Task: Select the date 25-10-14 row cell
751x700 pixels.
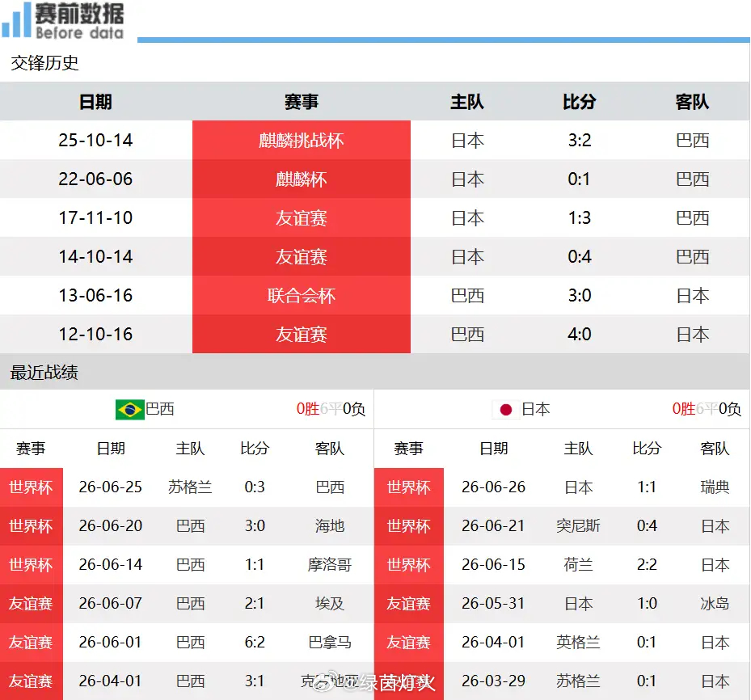Action: coord(95,140)
